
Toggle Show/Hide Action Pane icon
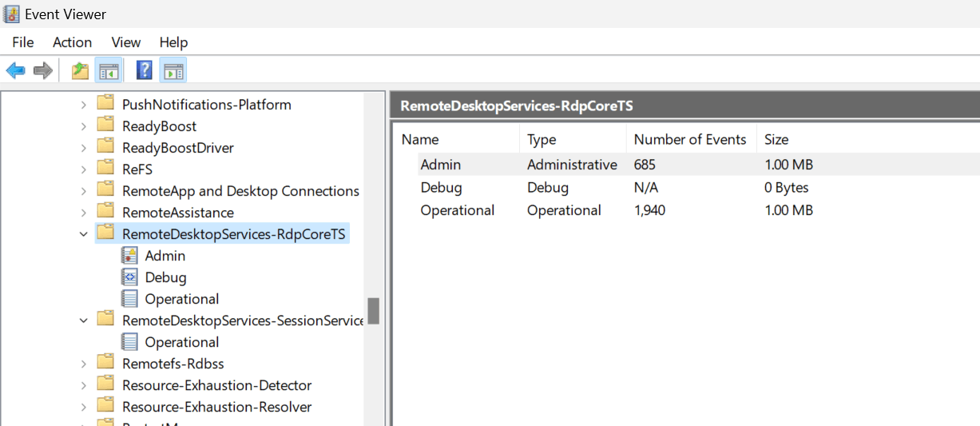pos(173,70)
